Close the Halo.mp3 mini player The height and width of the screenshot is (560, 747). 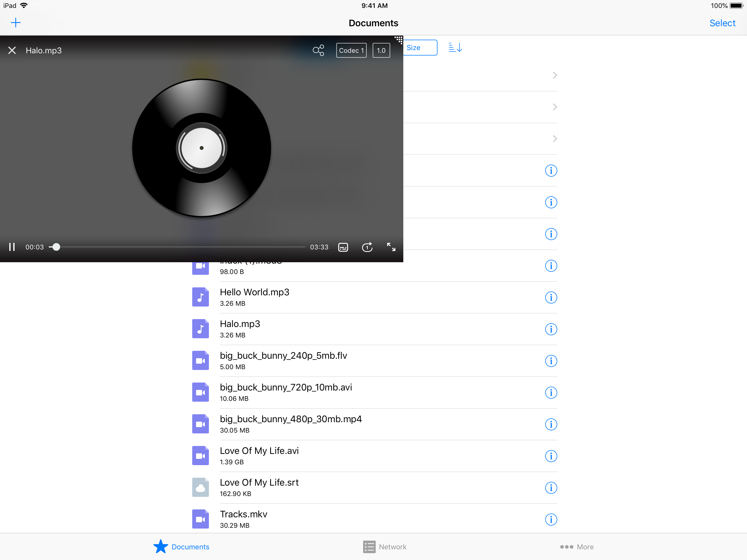[x=12, y=50]
